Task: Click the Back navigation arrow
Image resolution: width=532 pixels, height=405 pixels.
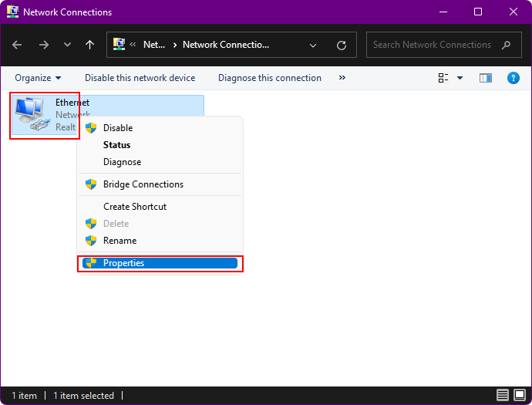Action: click(x=17, y=45)
